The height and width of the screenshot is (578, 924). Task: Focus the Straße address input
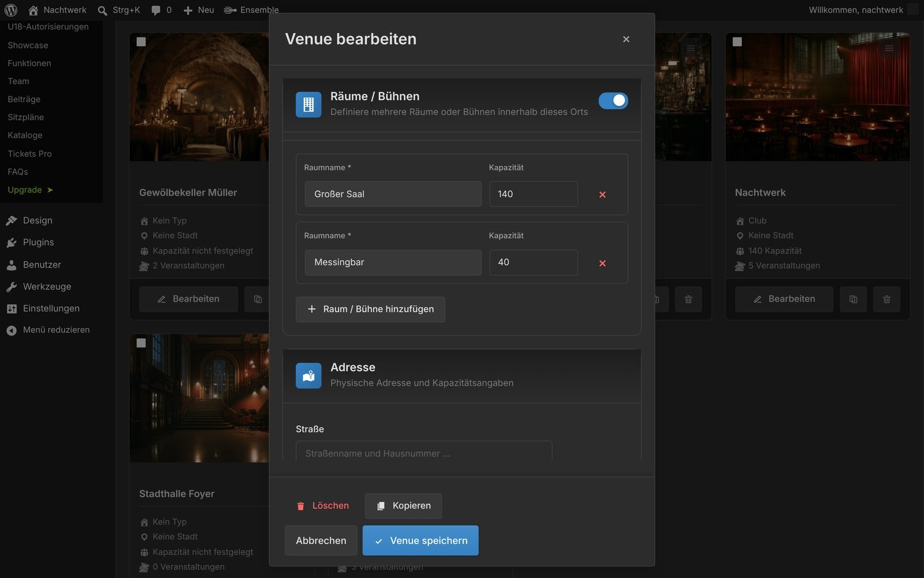[x=424, y=451]
